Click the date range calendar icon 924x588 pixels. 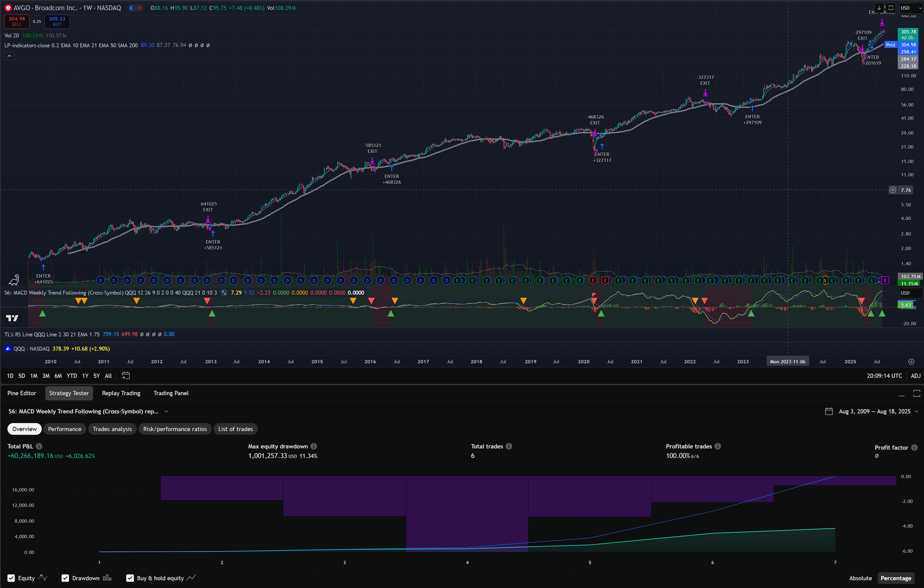pyautogui.click(x=829, y=411)
